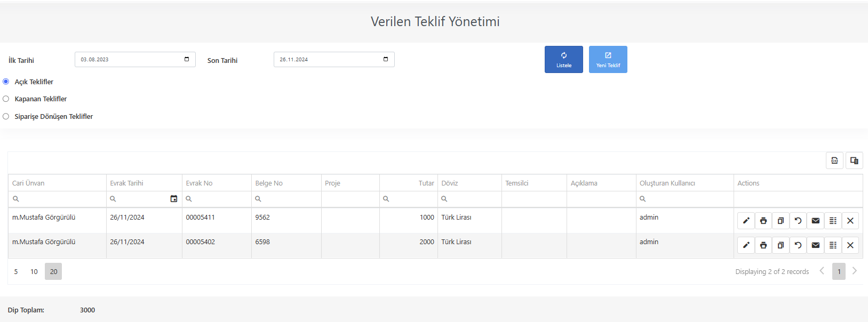Export grid data to Excel
The width and height of the screenshot is (868, 322).
pos(834,160)
